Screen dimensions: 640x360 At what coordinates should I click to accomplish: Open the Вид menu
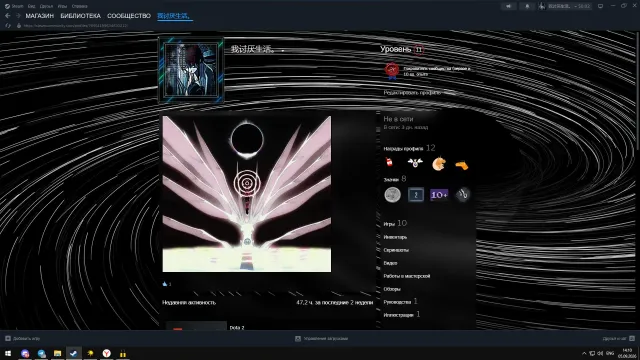click(x=31, y=6)
